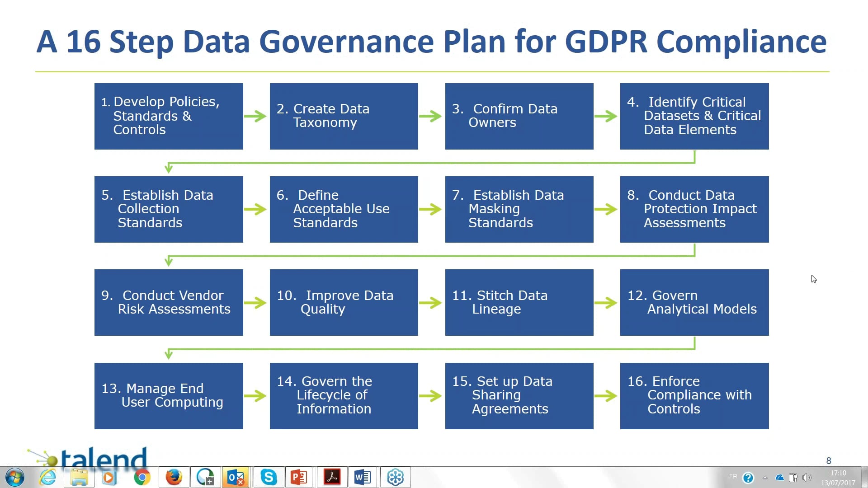Open Windows Explorer from the taskbar

tap(79, 477)
